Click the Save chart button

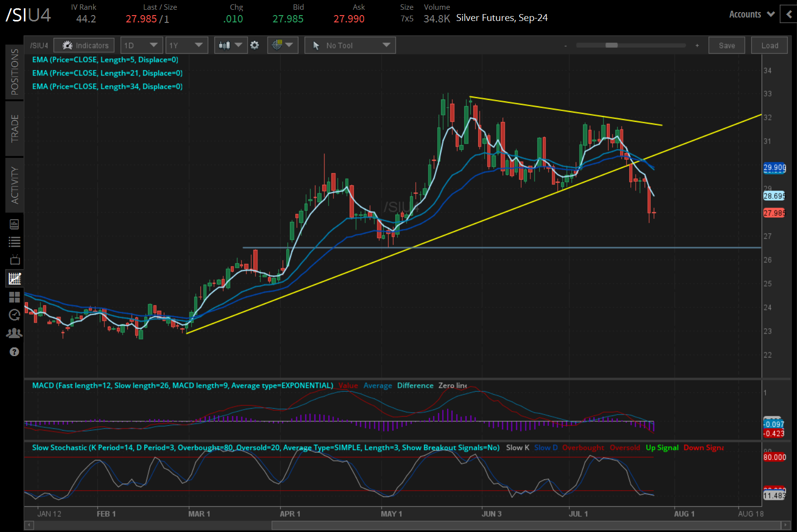tap(726, 45)
